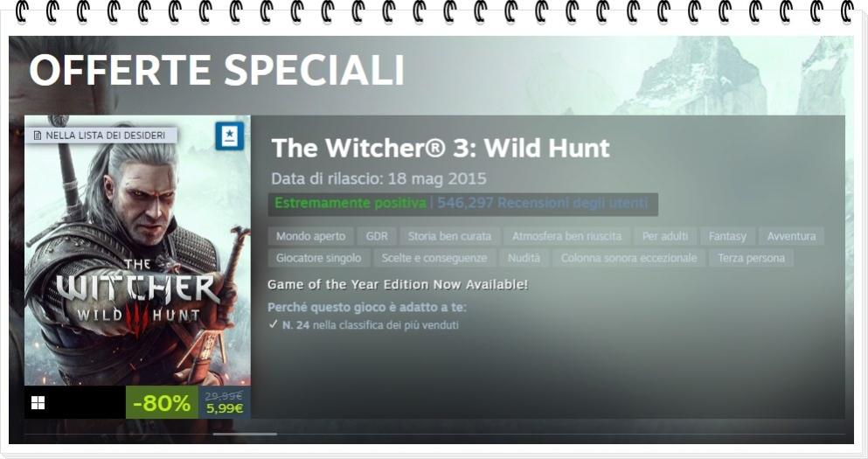This screenshot has width=868, height=459.
Task: Toggle the 'Nella lista dei desideri' wishlist badge
Action: 101,136
